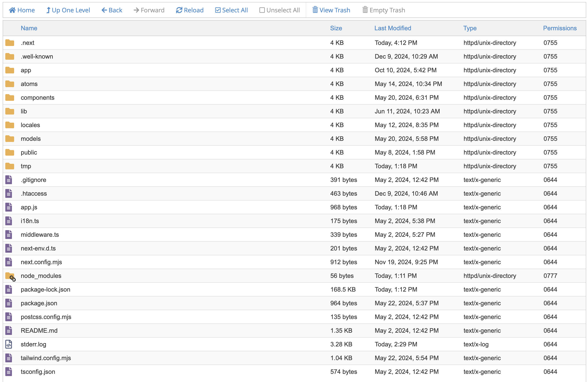Click the .next folder icon

coord(10,43)
